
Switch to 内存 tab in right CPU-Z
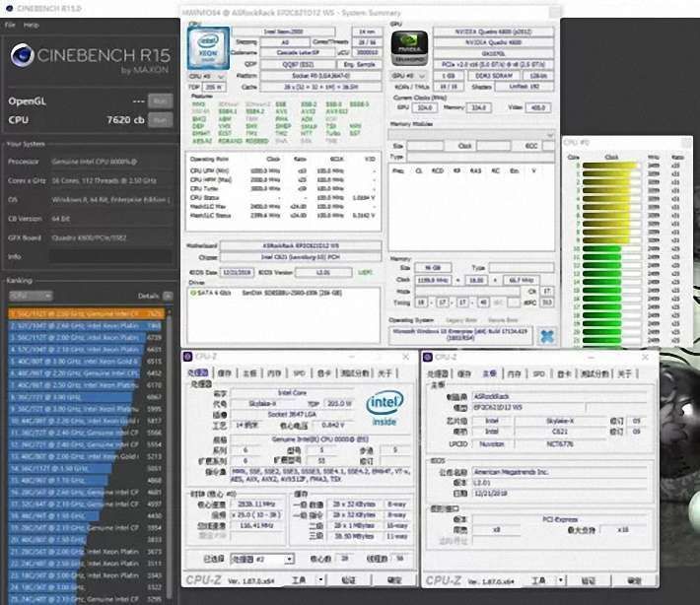pyautogui.click(x=515, y=373)
